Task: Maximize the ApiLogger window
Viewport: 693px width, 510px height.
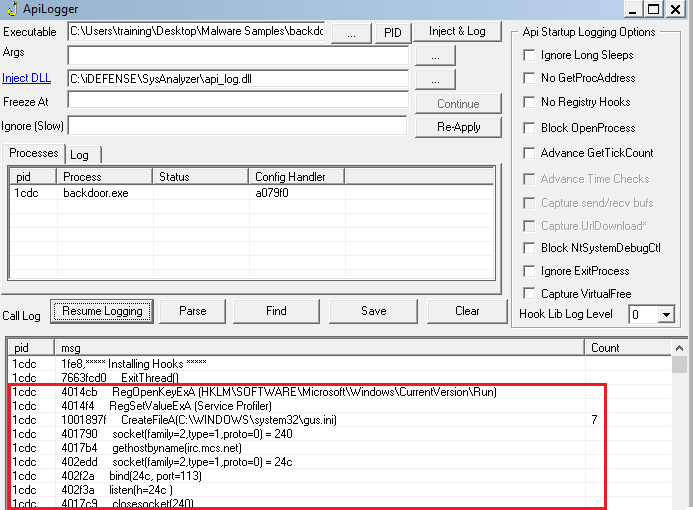Action: 653,9
